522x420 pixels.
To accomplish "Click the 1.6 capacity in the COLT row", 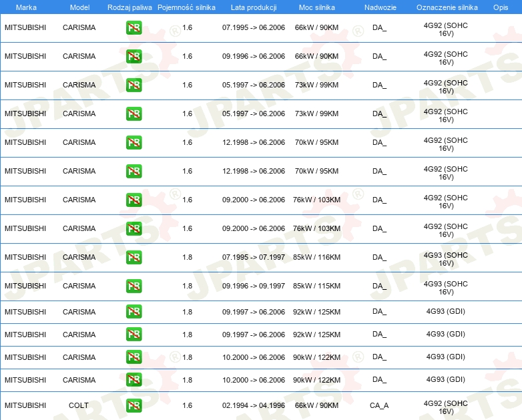I will [187, 405].
